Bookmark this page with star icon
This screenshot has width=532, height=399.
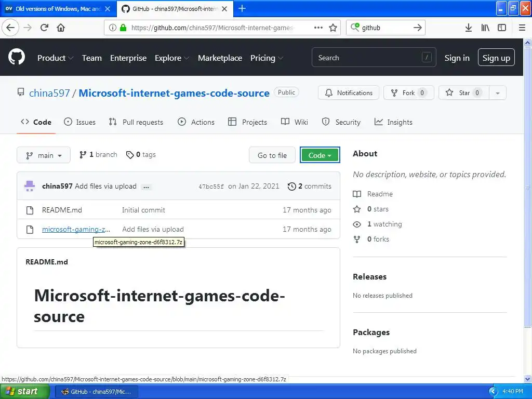(x=333, y=28)
